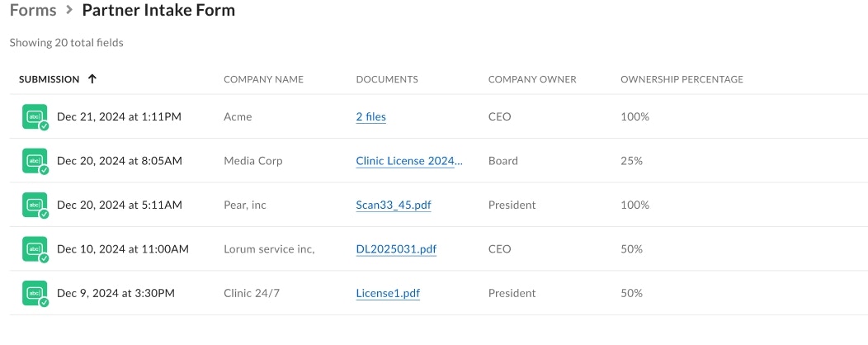Click the Company Owner column header
868x345 pixels.
tap(532, 79)
